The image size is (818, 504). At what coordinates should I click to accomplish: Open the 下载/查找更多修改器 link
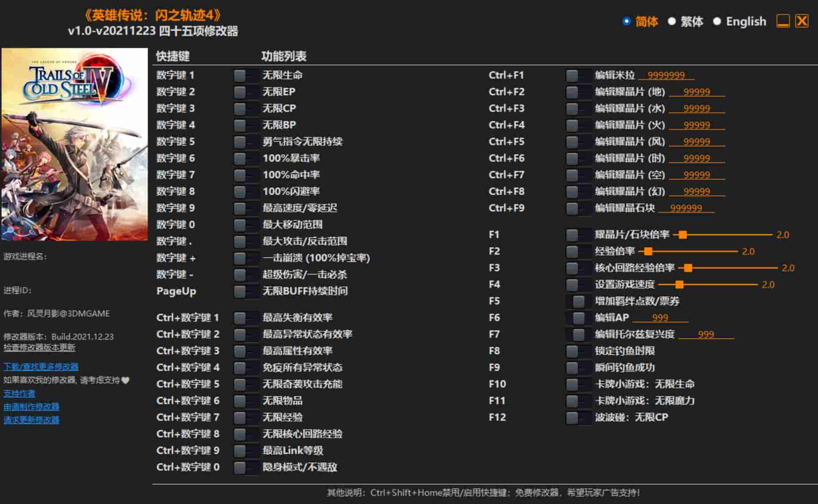[41, 367]
